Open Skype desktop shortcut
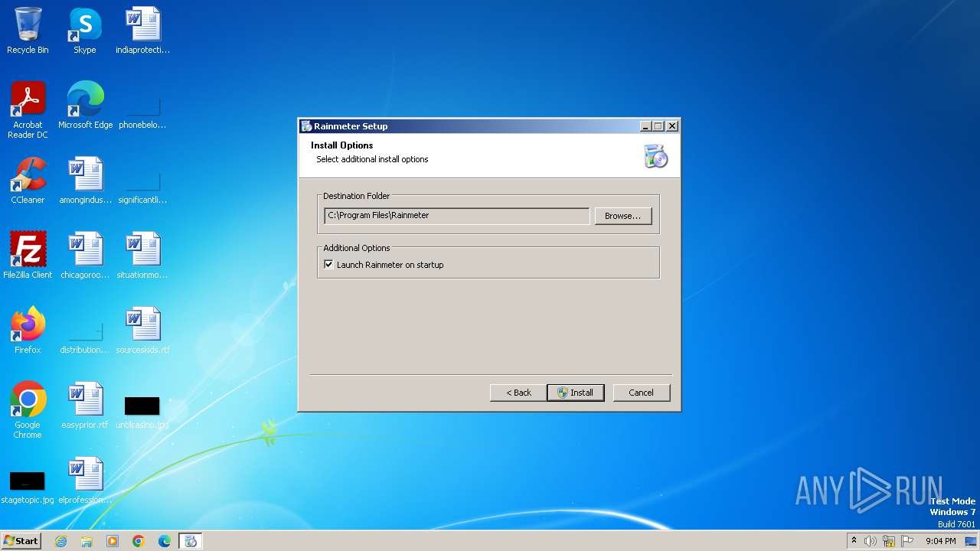Screen dimensions: 980x551 [x=84, y=31]
